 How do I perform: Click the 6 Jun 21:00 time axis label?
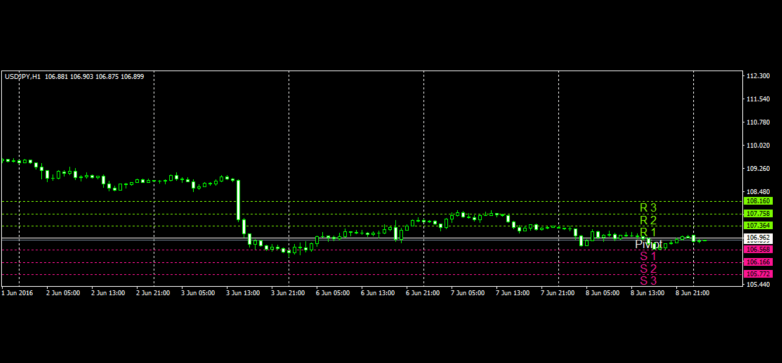coord(423,293)
